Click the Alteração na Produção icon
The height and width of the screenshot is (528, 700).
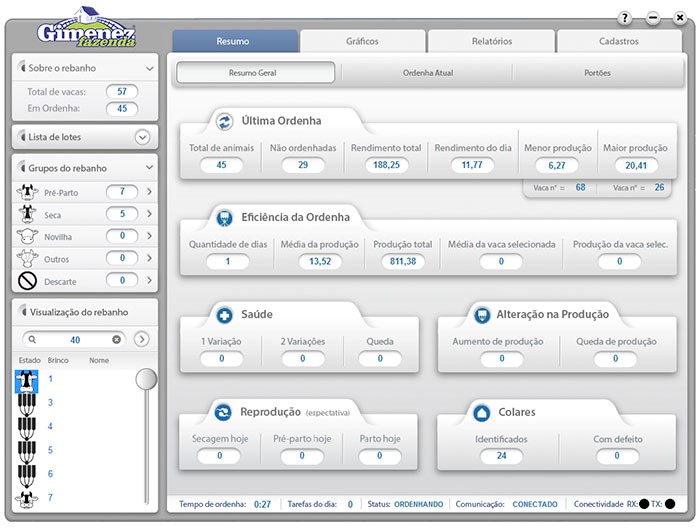482,315
